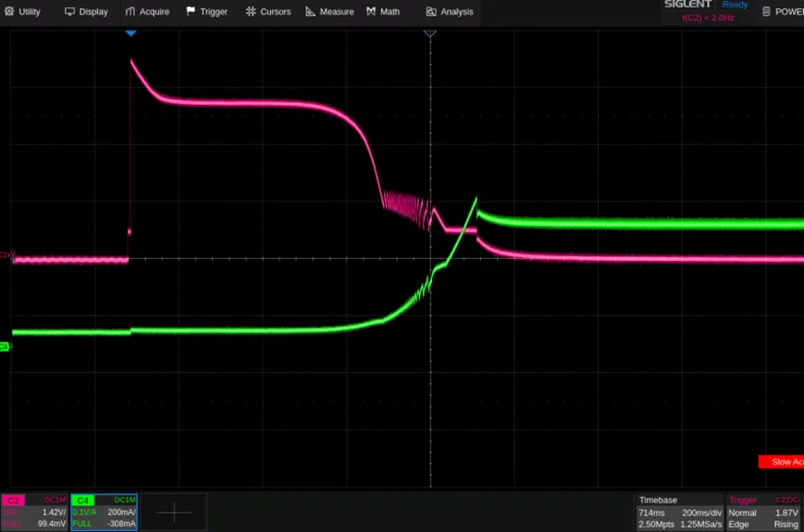Click the Measure ruler icon
This screenshot has width=804, height=532.
[312, 11]
